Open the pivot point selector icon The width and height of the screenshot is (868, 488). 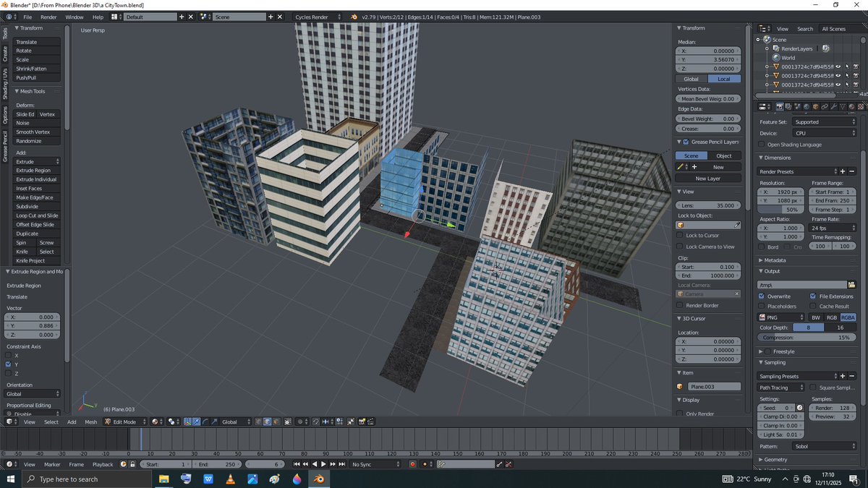coord(173,421)
